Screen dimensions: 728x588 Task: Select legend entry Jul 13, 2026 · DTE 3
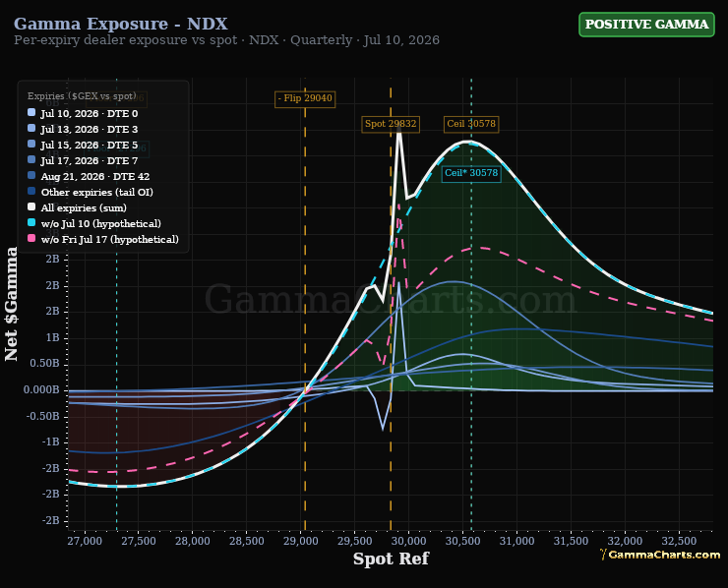(x=90, y=130)
